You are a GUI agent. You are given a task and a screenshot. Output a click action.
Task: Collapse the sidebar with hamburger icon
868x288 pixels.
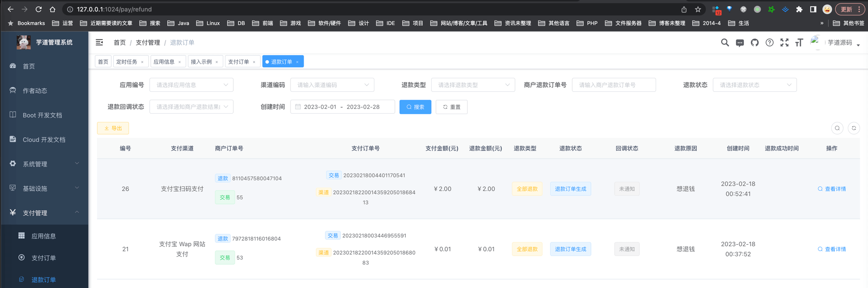point(99,42)
